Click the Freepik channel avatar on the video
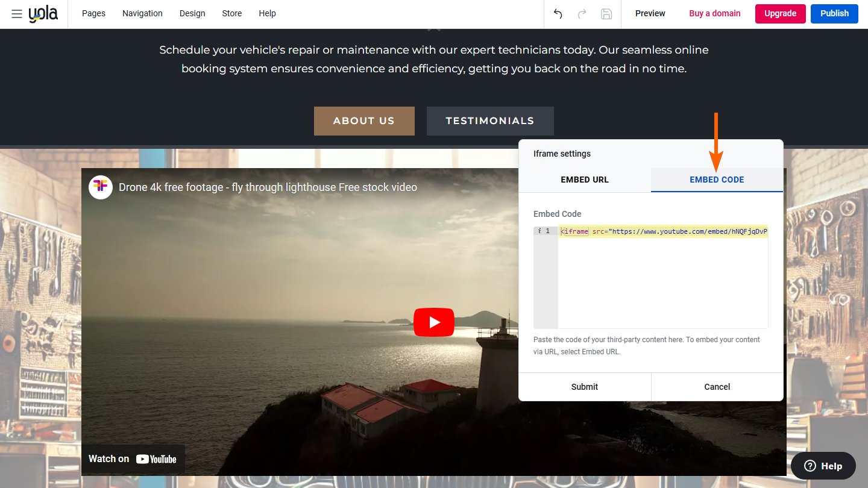868x488 pixels. [x=101, y=187]
